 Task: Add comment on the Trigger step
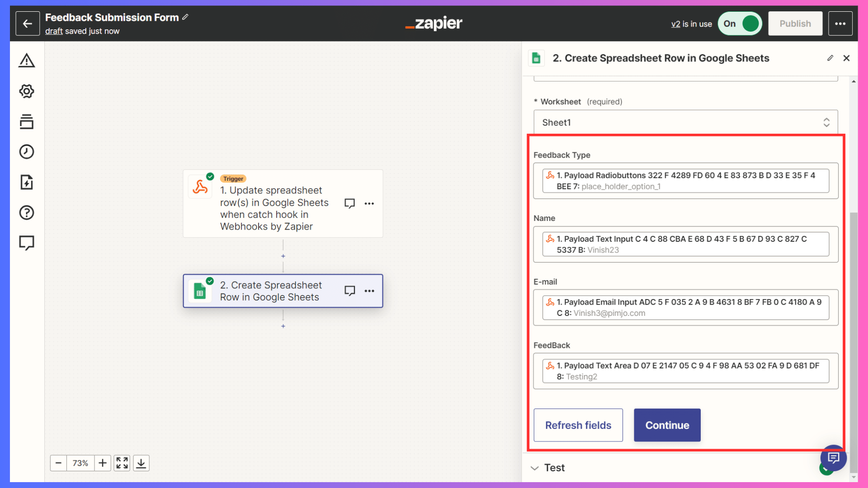coord(349,203)
